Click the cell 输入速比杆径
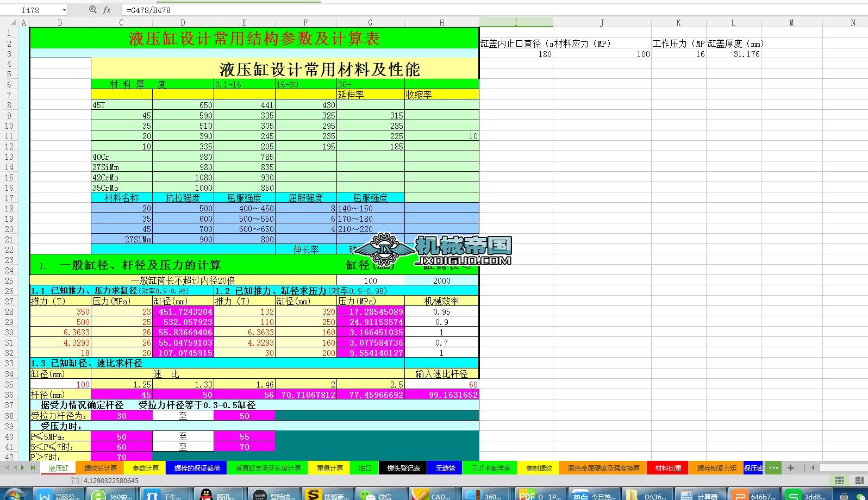The image size is (868, 500). point(442,374)
